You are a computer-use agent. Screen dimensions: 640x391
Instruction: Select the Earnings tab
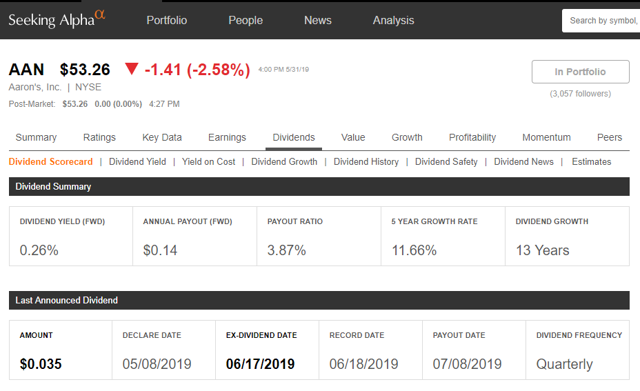227,138
